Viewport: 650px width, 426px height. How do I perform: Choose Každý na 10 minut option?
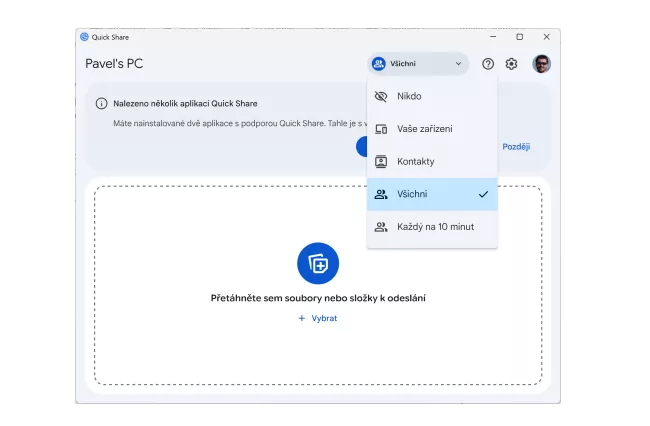(432, 227)
